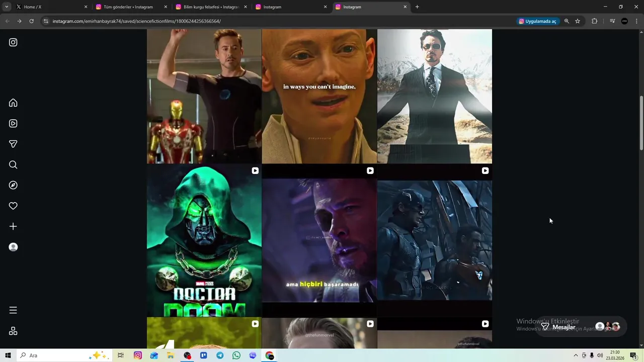Open volume control in system tray
The height and width of the screenshot is (362, 644).
pyautogui.click(x=600, y=355)
